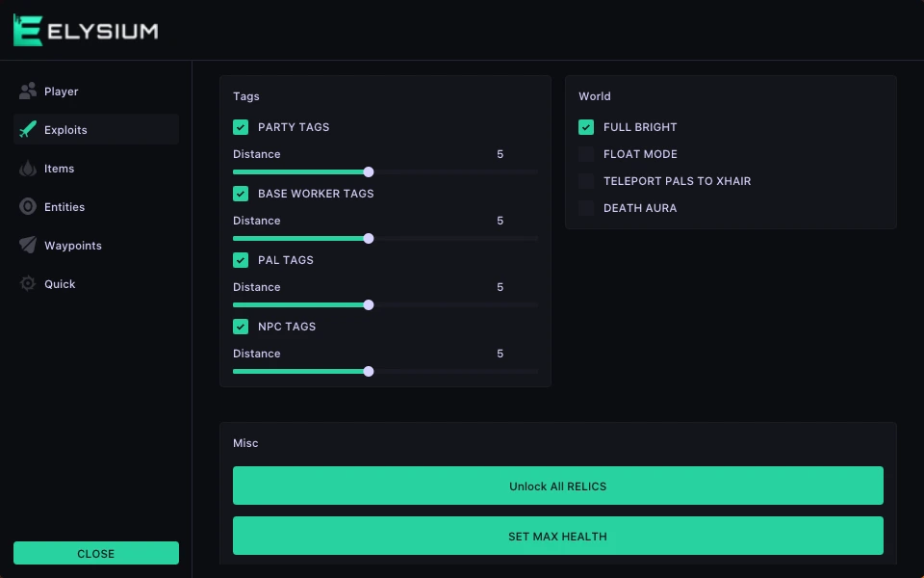The height and width of the screenshot is (578, 924).
Task: Click the World section heading
Action: [x=595, y=96]
